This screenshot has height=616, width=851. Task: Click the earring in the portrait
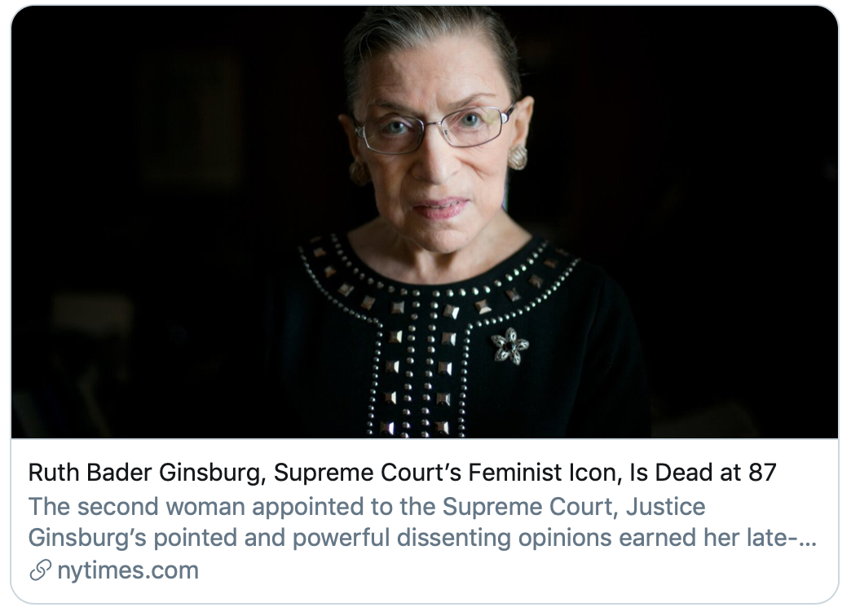[518, 156]
